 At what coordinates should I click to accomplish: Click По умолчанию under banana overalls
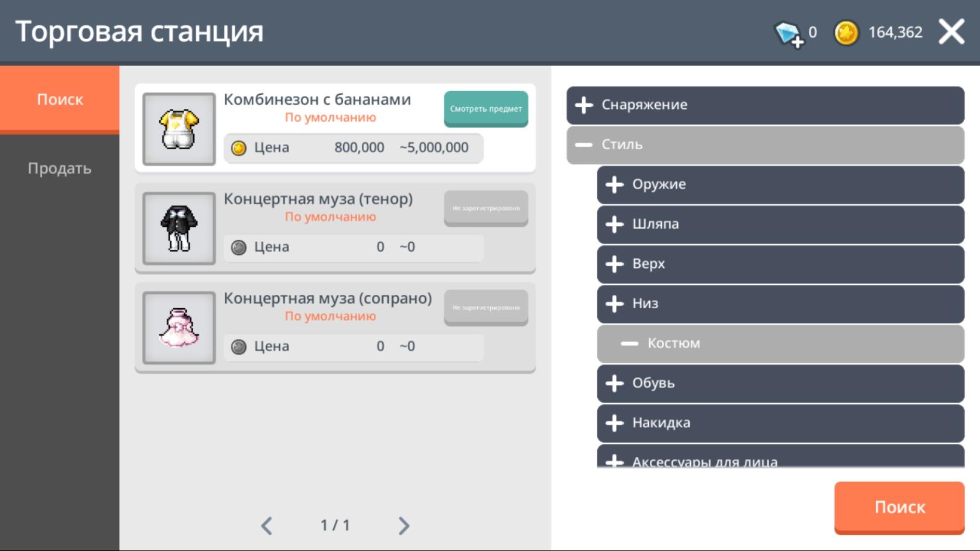(330, 118)
